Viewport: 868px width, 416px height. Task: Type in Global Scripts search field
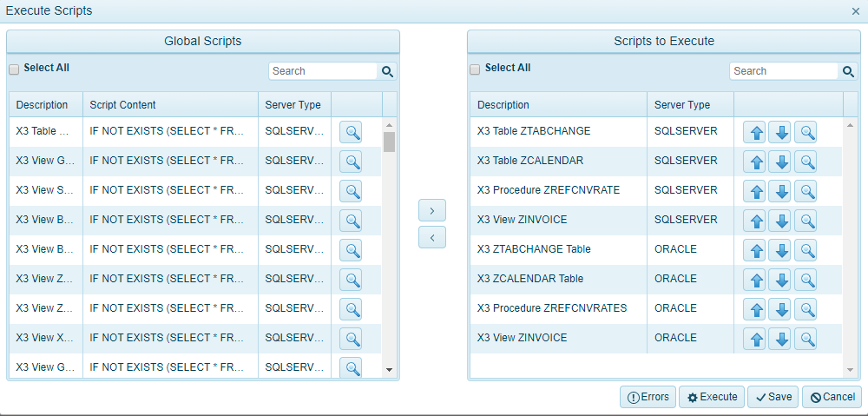(323, 71)
